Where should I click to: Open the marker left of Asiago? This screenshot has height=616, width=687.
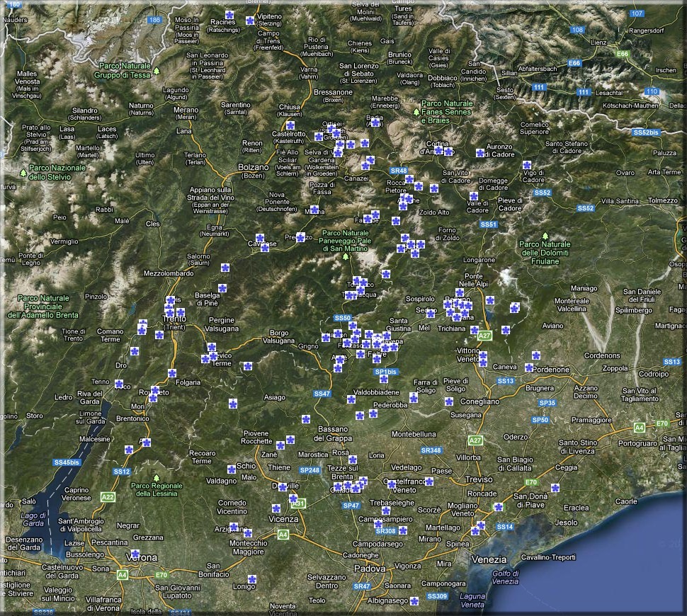[x=233, y=404]
